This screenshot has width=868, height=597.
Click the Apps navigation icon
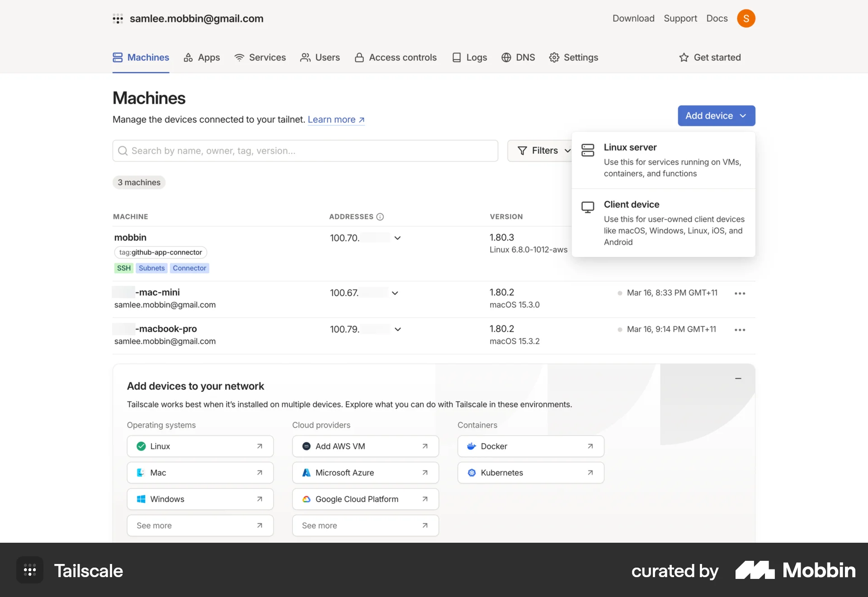pos(188,57)
